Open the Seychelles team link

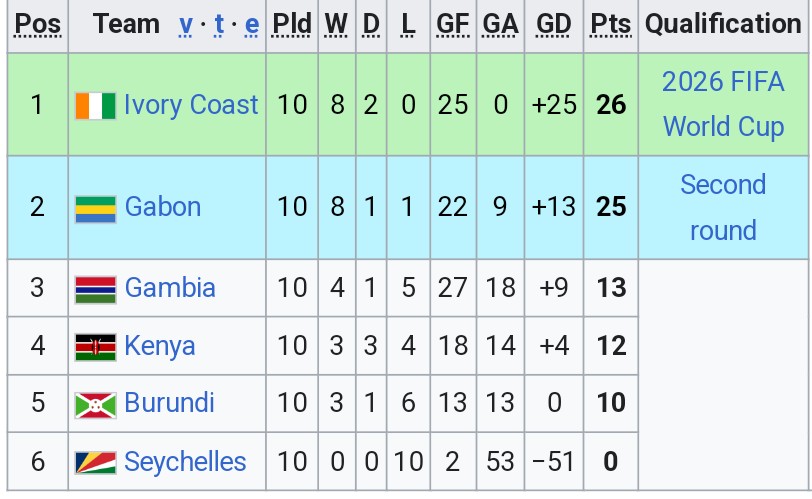(185, 462)
